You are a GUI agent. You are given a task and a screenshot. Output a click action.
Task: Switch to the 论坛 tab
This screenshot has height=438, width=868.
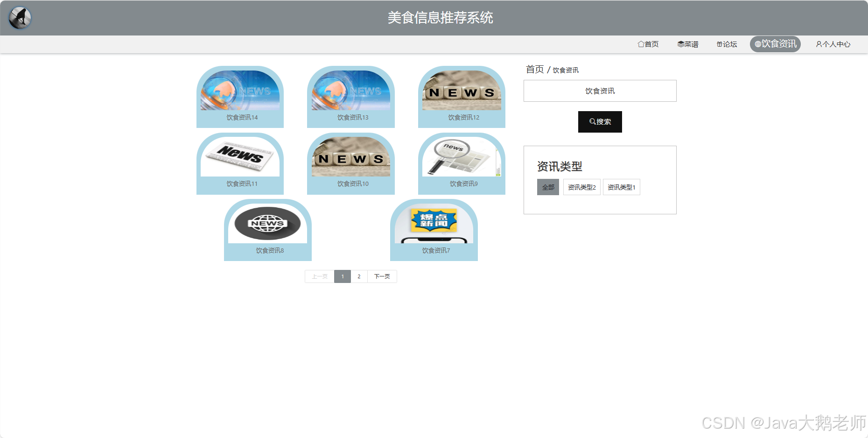[729, 44]
